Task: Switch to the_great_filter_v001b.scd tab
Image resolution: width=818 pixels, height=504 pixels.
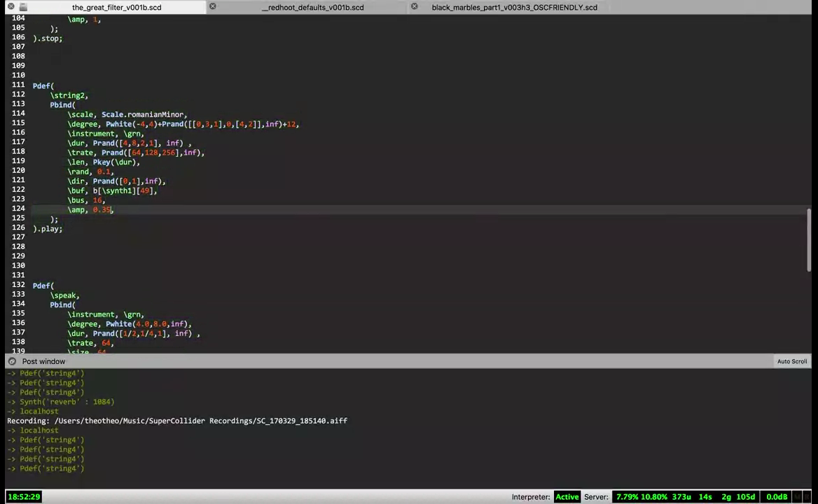Action: click(116, 7)
